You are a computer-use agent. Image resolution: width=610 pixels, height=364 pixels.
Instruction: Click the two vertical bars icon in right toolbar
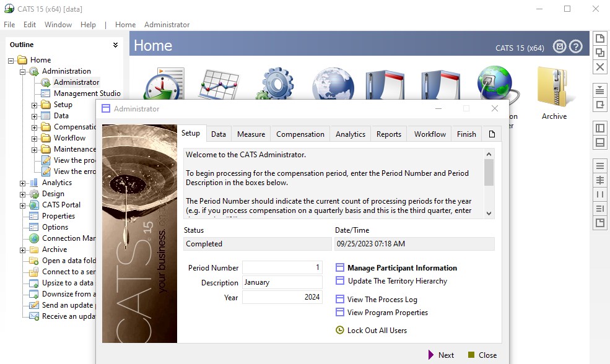(x=600, y=194)
